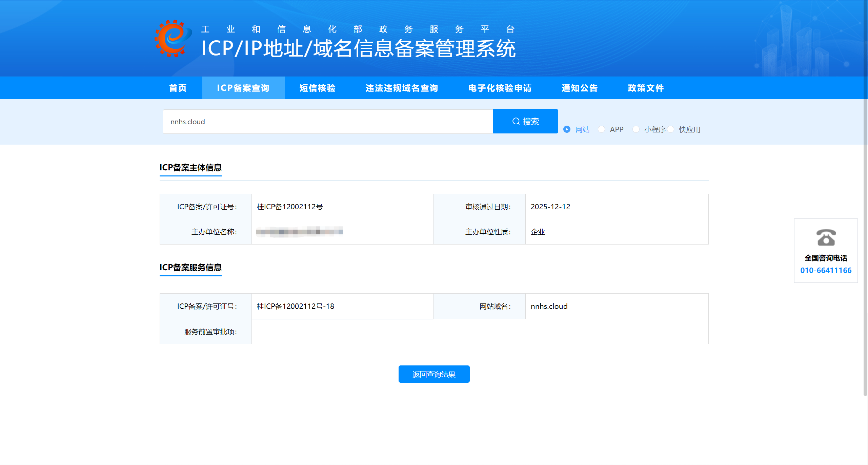Click the domain search input field
The width and height of the screenshot is (868, 465).
tap(327, 122)
